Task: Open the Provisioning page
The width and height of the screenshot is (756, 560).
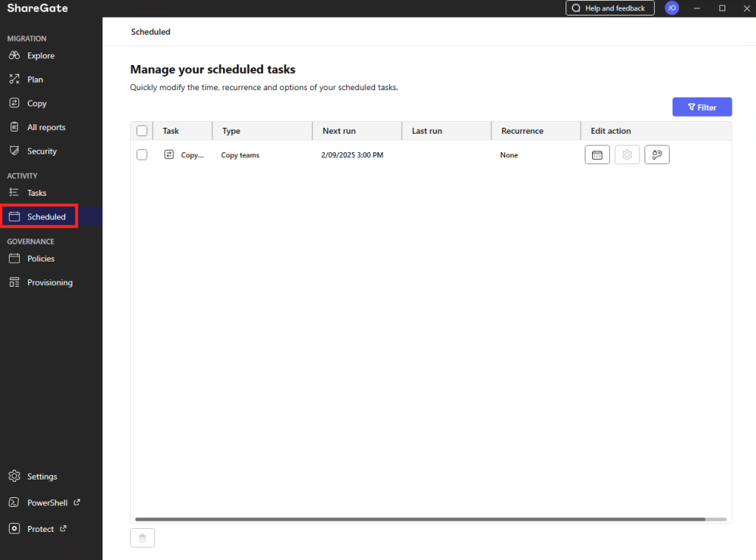Action: [x=49, y=283]
